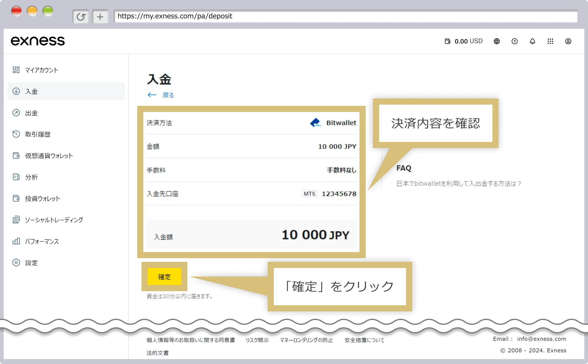The height and width of the screenshot is (364, 588).
Task: Click the 手数料なし fee value
Action: coord(341,170)
